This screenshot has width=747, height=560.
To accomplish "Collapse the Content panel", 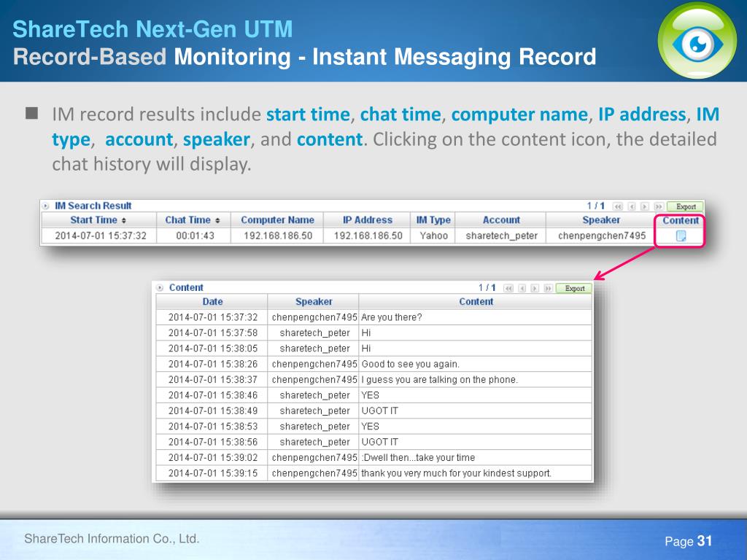I will 160,287.
